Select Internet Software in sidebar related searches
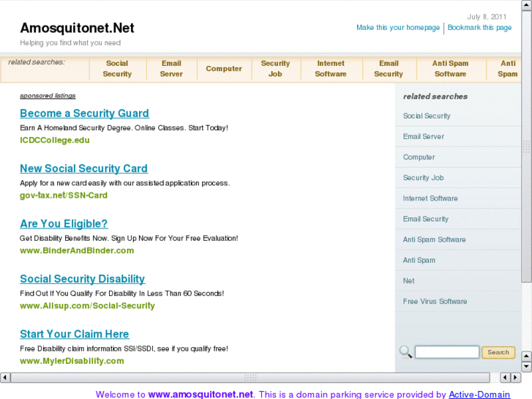Image resolution: width=532 pixels, height=399 pixels. tap(430, 198)
